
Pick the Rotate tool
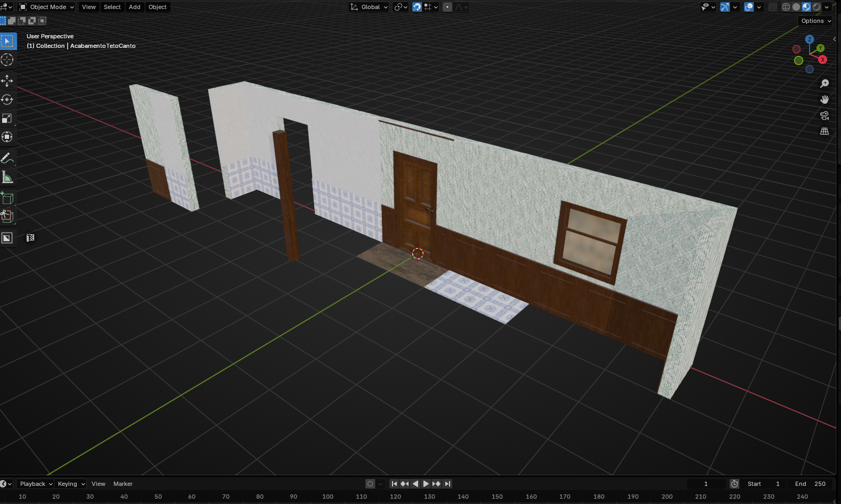[7, 100]
